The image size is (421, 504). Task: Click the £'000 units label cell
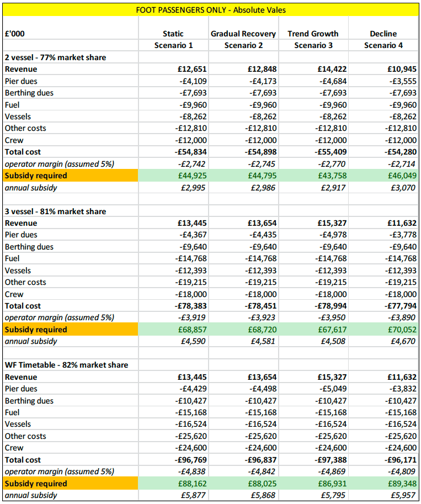click(15, 34)
